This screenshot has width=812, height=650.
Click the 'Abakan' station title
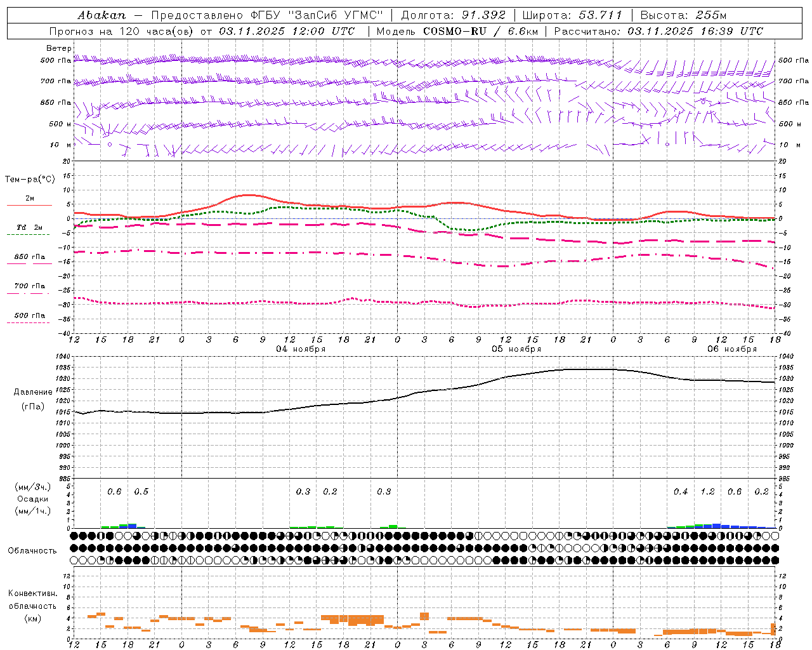click(x=101, y=15)
